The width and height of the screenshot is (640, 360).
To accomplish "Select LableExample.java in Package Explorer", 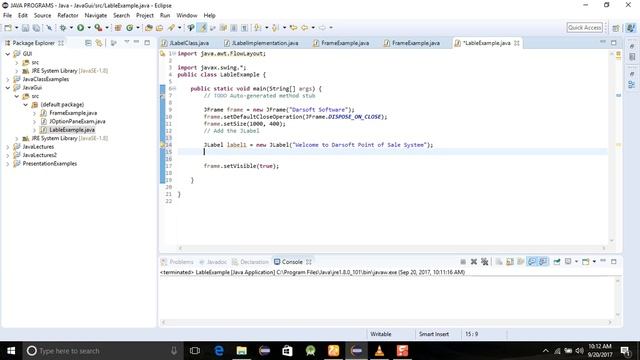I will coord(72,130).
